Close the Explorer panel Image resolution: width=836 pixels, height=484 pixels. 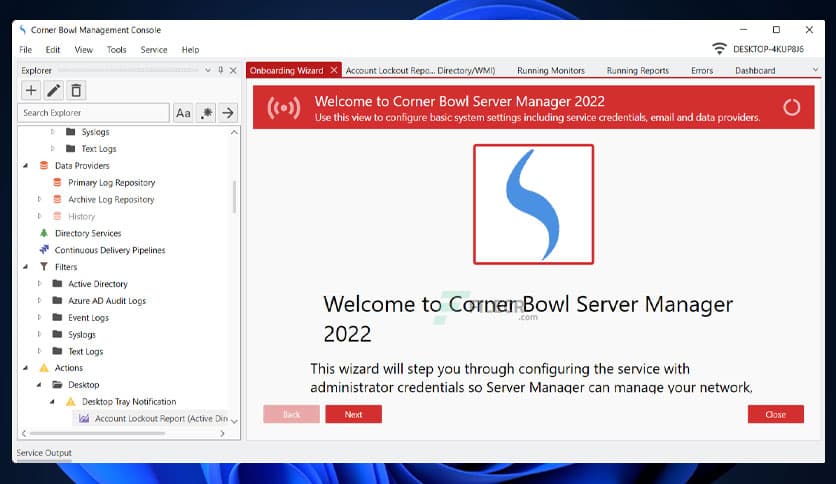(x=233, y=70)
